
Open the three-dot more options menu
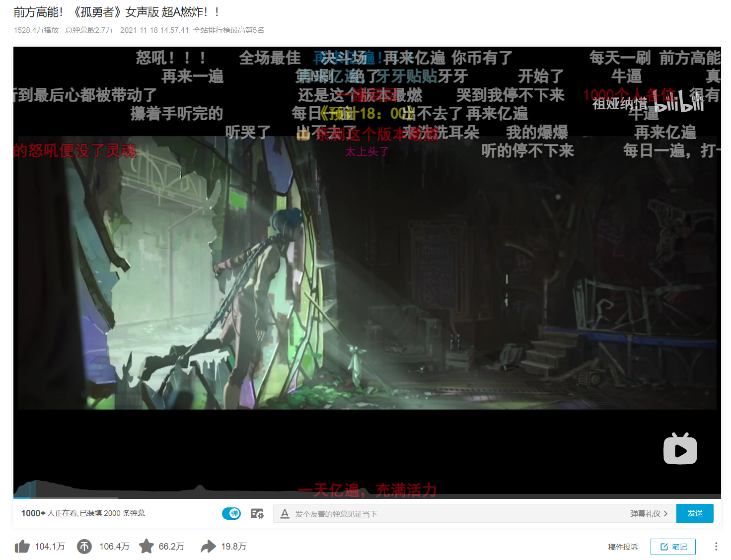tap(716, 547)
